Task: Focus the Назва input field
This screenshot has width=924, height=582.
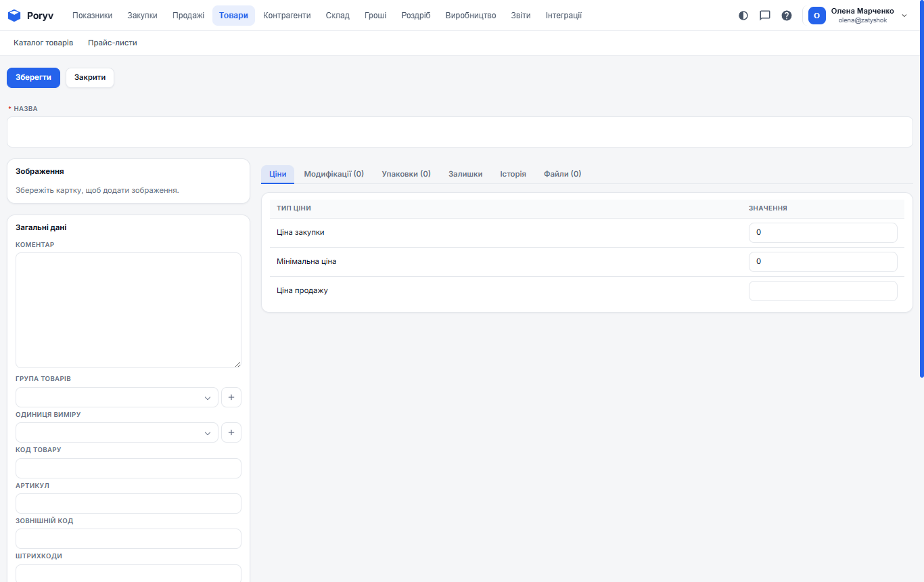Action: coord(460,132)
